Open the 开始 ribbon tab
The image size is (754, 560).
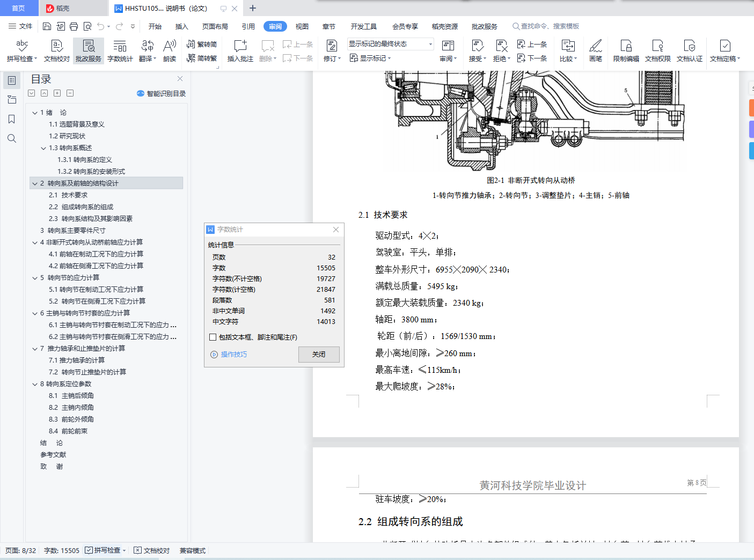155,26
